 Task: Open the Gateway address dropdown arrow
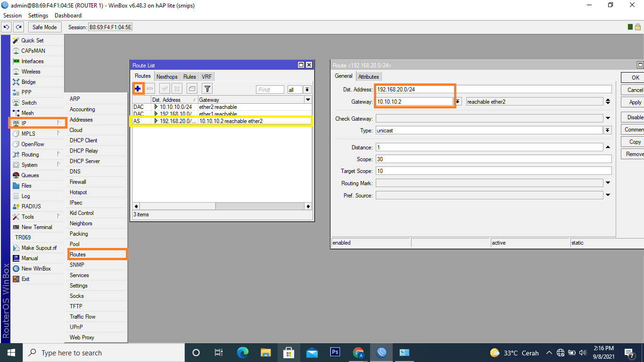pos(458,102)
